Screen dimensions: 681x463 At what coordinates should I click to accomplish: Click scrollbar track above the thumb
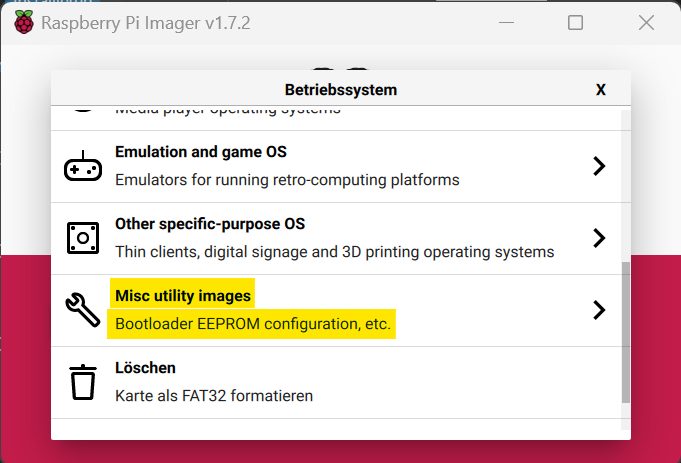(625, 186)
